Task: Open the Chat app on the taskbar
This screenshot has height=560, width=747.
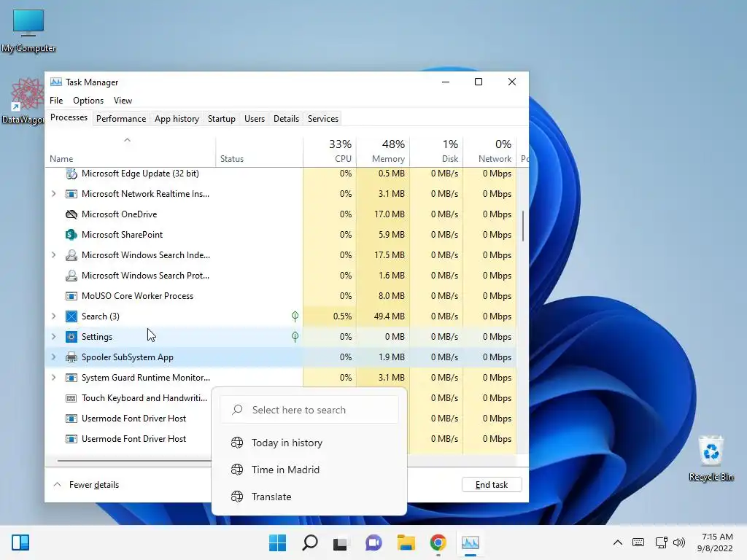Action: pos(373,542)
